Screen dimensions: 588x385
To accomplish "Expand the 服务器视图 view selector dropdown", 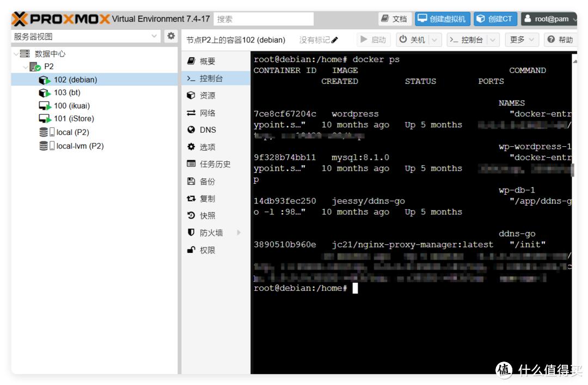I will coord(155,36).
